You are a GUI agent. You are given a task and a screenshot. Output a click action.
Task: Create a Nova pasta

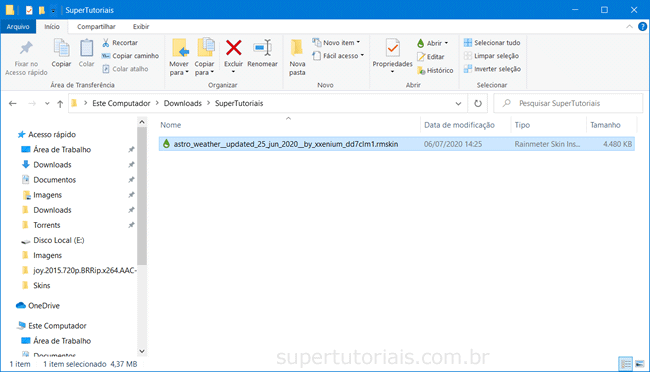coord(297,58)
